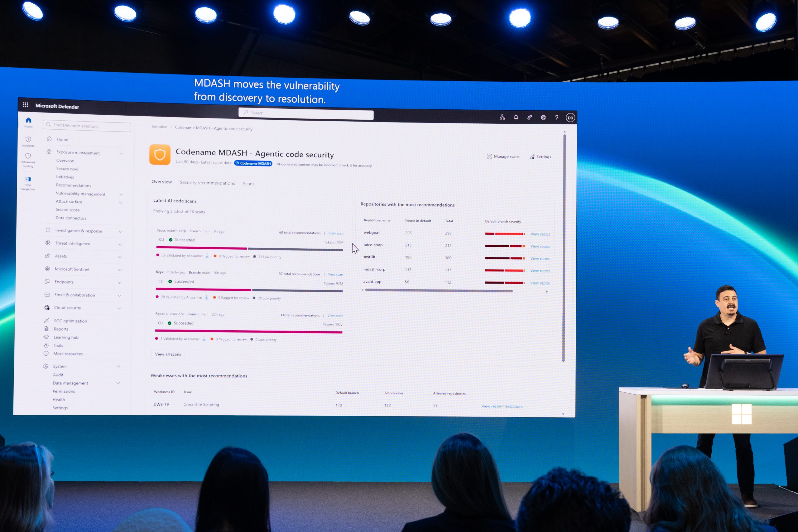798x532 pixels.
Task: Click the Trials gift icon
Action: tap(46, 345)
